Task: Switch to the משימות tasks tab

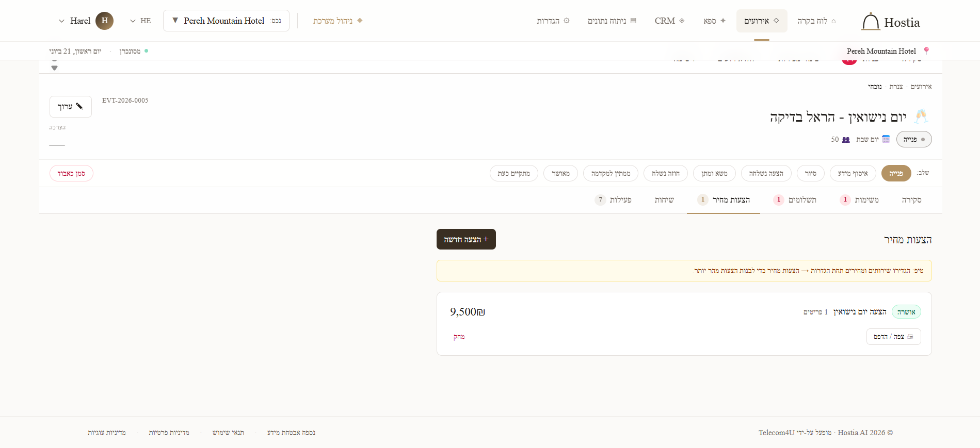Action: point(859,200)
